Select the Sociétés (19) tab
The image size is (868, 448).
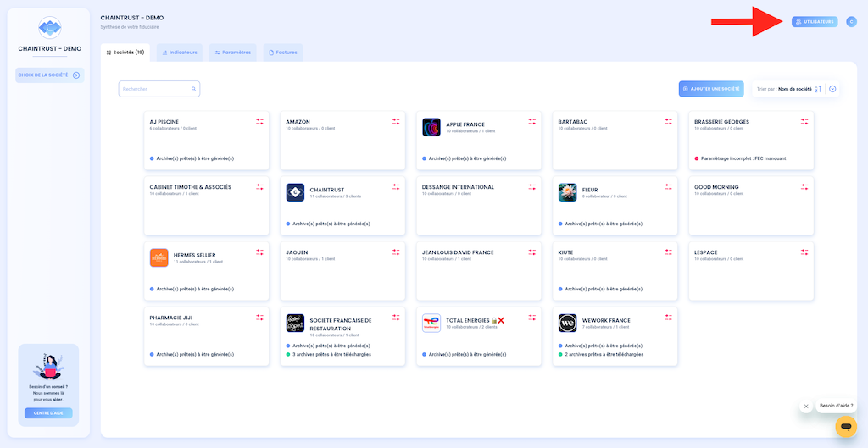click(x=125, y=53)
